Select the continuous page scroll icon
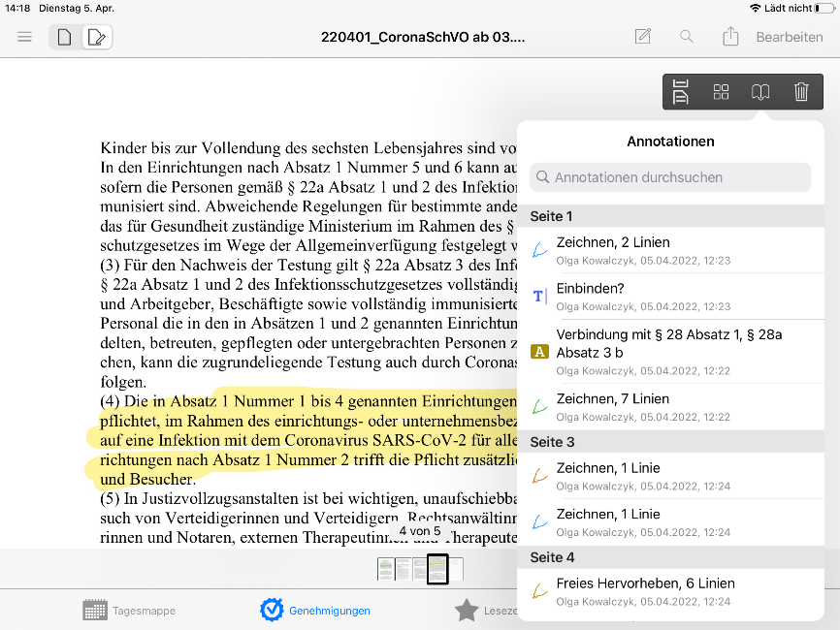 tap(681, 92)
